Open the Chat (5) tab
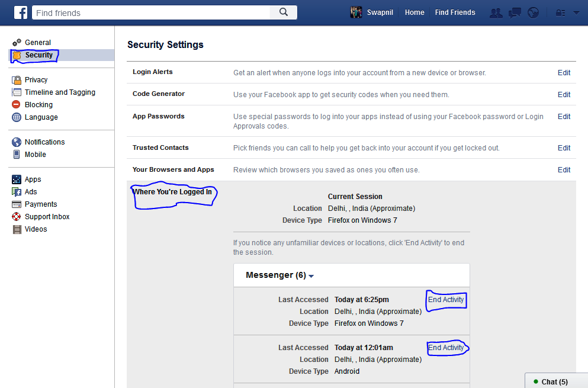Image resolution: width=588 pixels, height=388 pixels. pos(556,381)
